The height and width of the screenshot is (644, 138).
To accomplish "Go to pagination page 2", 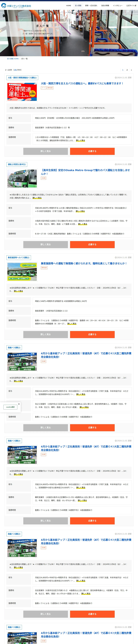I will coord(127,70).
